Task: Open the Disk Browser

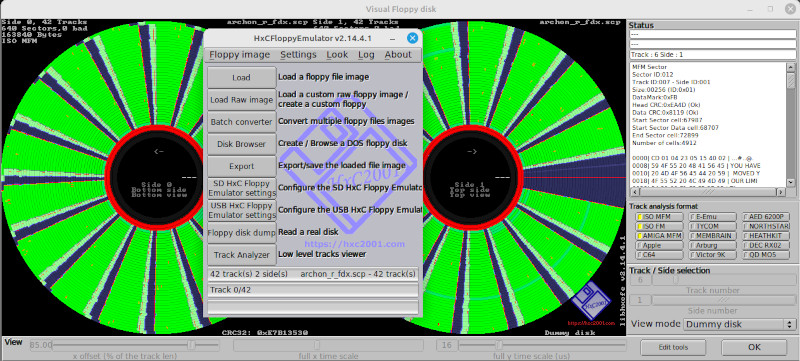Action: pyautogui.click(x=241, y=144)
